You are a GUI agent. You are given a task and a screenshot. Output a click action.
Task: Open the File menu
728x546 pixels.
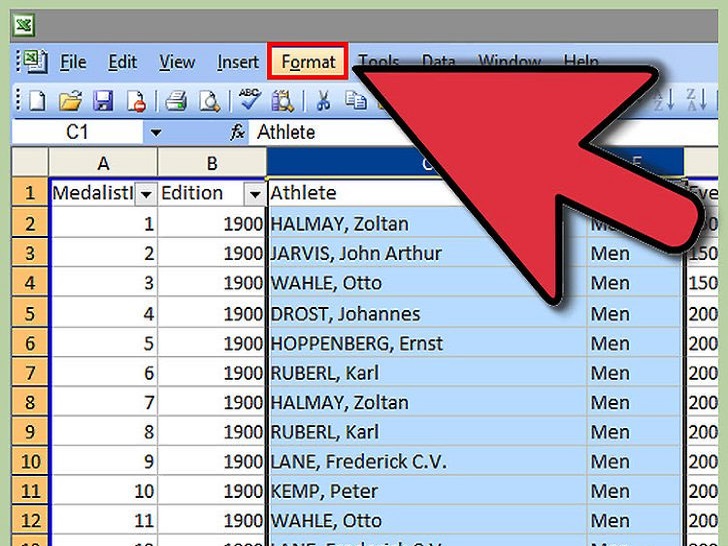pos(73,62)
